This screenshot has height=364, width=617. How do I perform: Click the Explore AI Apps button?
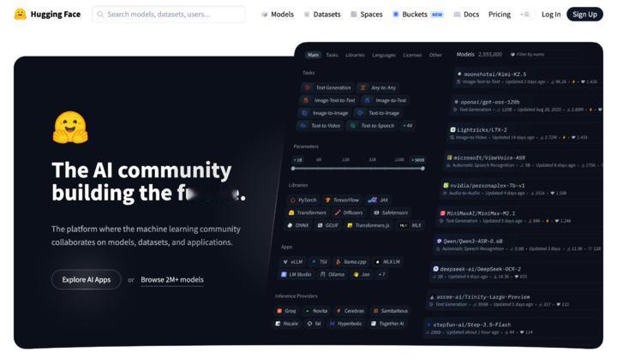tap(87, 279)
